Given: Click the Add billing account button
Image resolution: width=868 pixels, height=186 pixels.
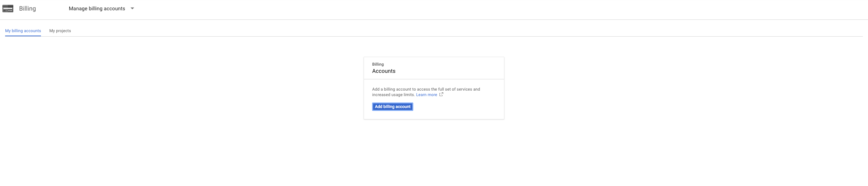Looking at the screenshot, I should pyautogui.click(x=393, y=107).
